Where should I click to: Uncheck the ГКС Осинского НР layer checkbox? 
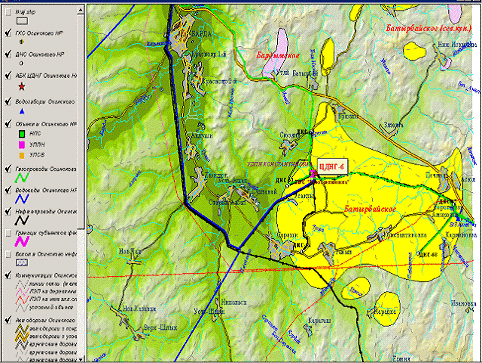[x=8, y=33]
